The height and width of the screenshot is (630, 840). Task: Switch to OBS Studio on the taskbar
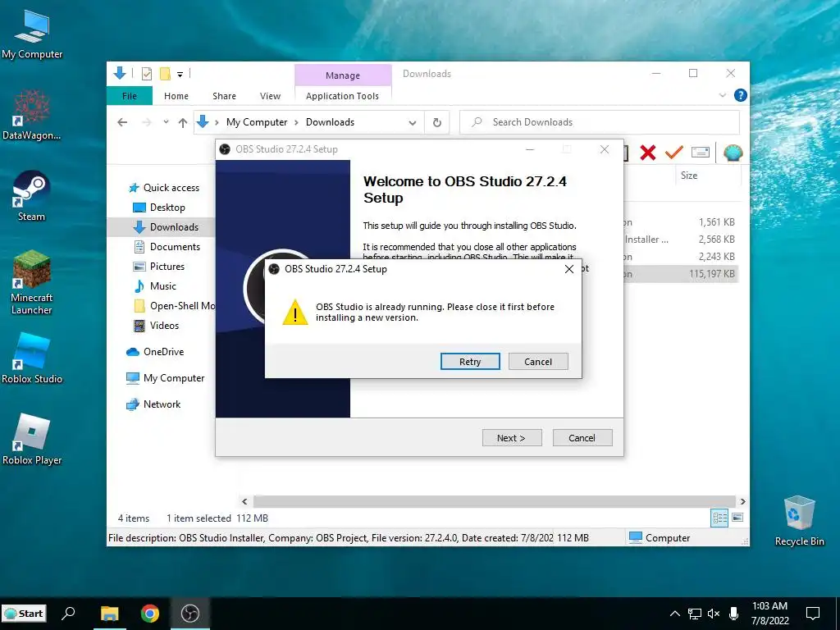pos(189,614)
